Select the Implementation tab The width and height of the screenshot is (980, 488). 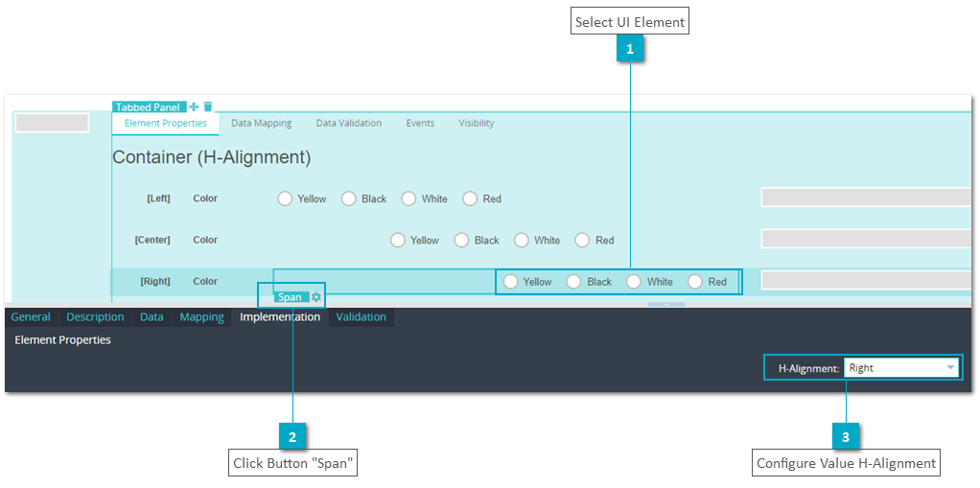[x=280, y=316]
